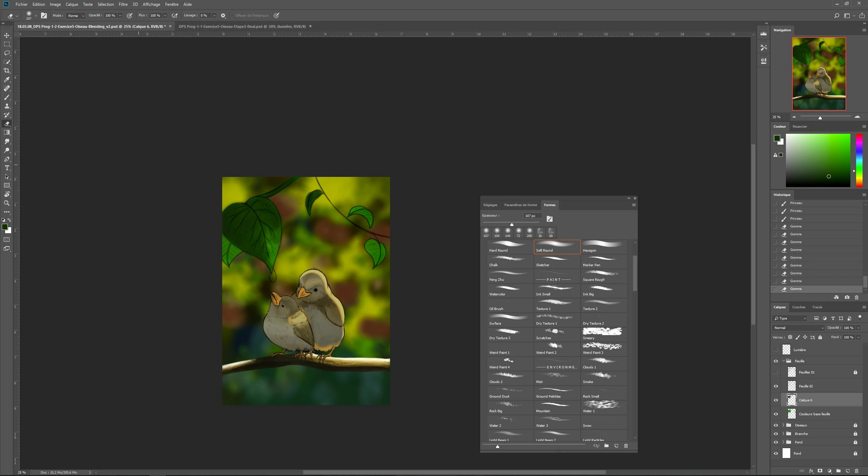Viewport: 868px width, 476px height.
Task: Hide the Oiseaux group visibility
Action: [776, 425]
